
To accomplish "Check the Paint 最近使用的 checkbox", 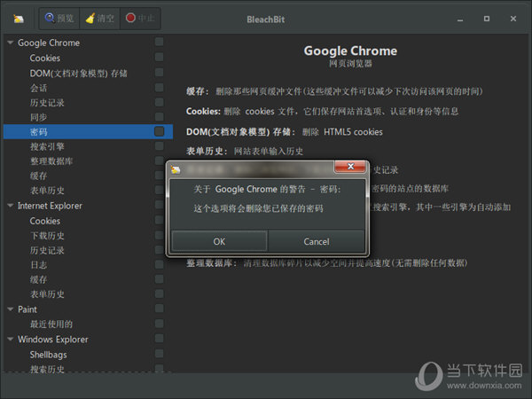I will 159,324.
